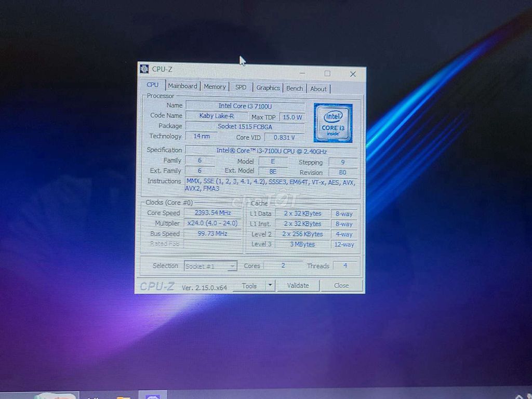Click the empty Rated FSB field

click(212, 244)
